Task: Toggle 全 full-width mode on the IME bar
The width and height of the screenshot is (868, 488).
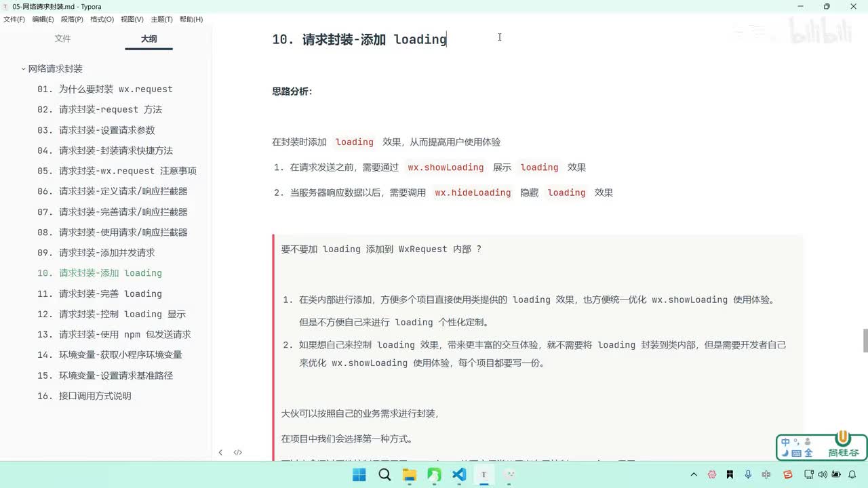Action: point(808,453)
